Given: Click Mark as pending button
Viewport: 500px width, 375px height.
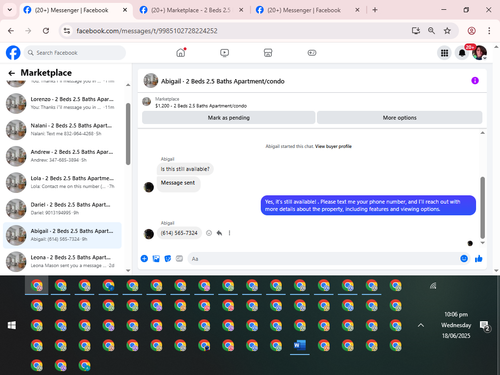Looking at the screenshot, I should (x=228, y=118).
